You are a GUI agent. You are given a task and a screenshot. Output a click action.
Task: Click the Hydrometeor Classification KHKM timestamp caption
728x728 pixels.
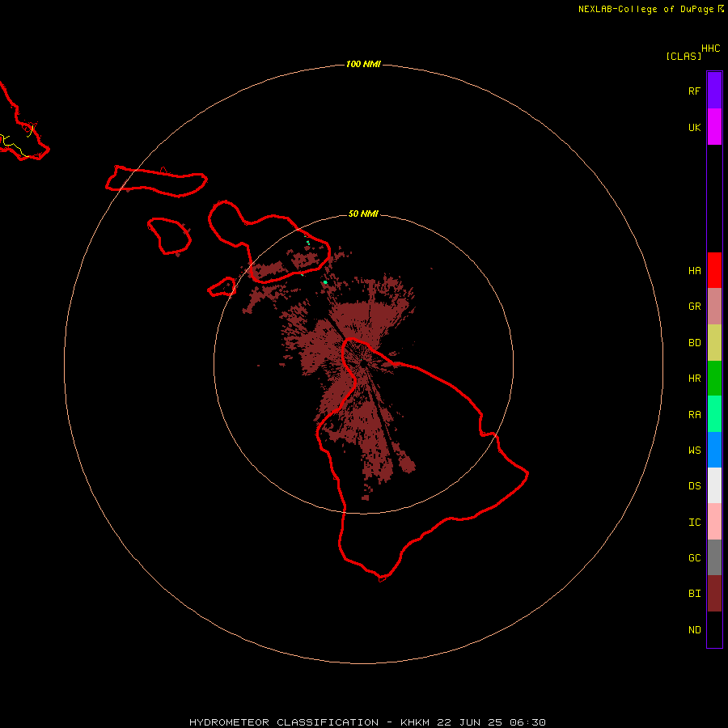tap(367, 722)
